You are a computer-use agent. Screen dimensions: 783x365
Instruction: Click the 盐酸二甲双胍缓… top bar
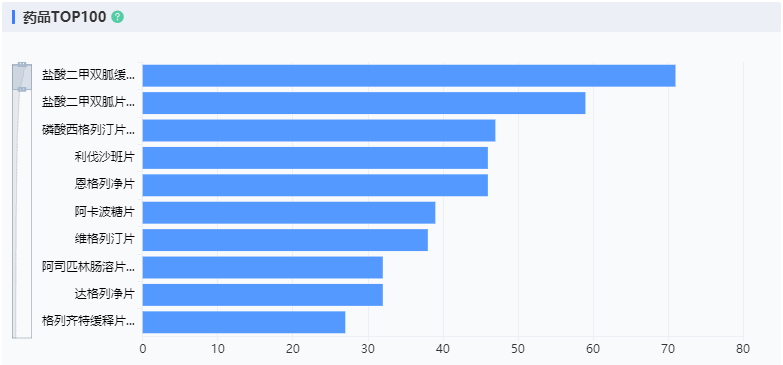(409, 76)
